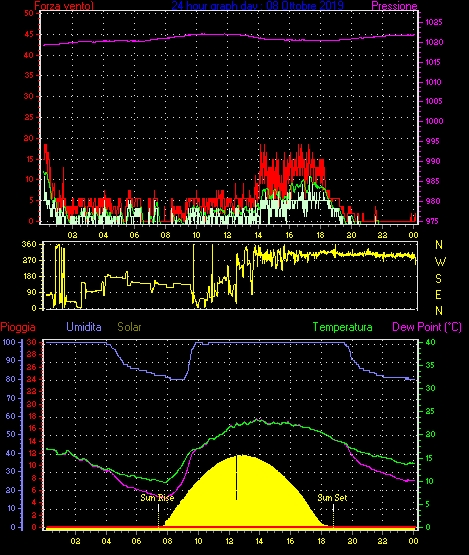This screenshot has width=469, height=555.
Task: Click the 1000 pressure axis value
Action: [434, 121]
